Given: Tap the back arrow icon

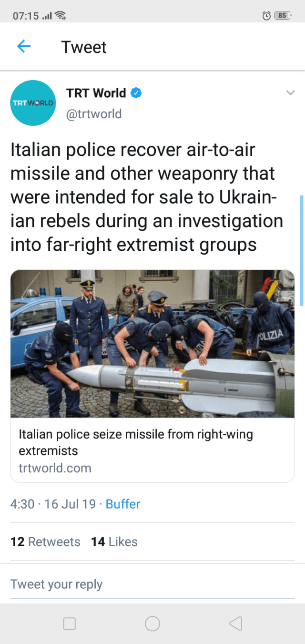Looking at the screenshot, I should (x=23, y=47).
